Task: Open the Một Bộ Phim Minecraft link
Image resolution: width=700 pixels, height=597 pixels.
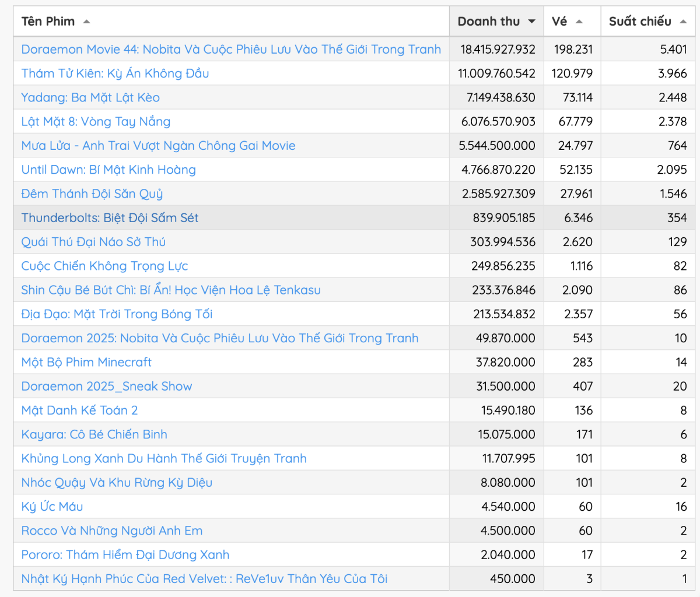Action: [86, 362]
